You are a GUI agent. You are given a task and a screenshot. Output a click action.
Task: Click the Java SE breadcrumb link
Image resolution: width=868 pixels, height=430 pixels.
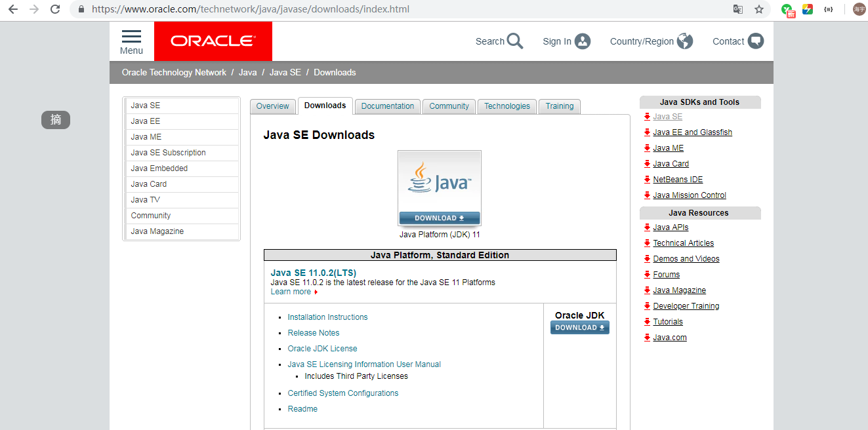[285, 72]
